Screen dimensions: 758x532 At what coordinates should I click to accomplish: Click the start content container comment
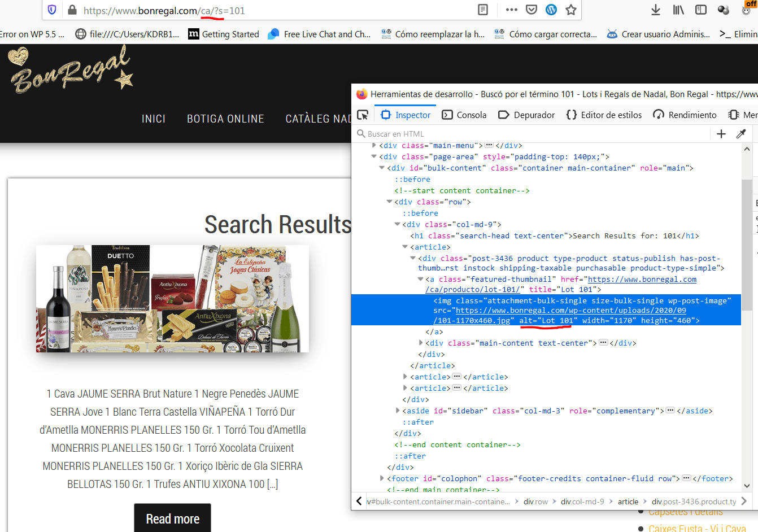462,190
